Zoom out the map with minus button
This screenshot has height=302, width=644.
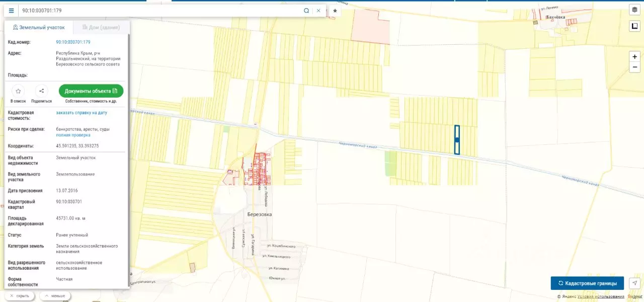[x=635, y=67]
